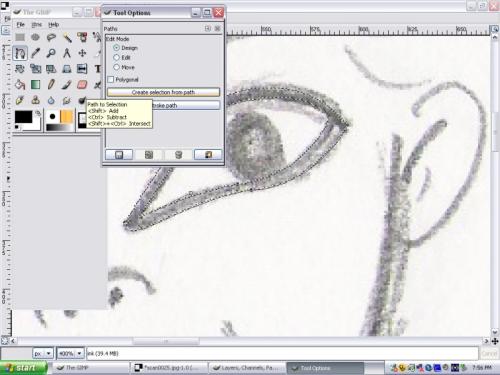500x375 pixels.
Task: Select the Bucket Fill tool
Action: point(20,84)
